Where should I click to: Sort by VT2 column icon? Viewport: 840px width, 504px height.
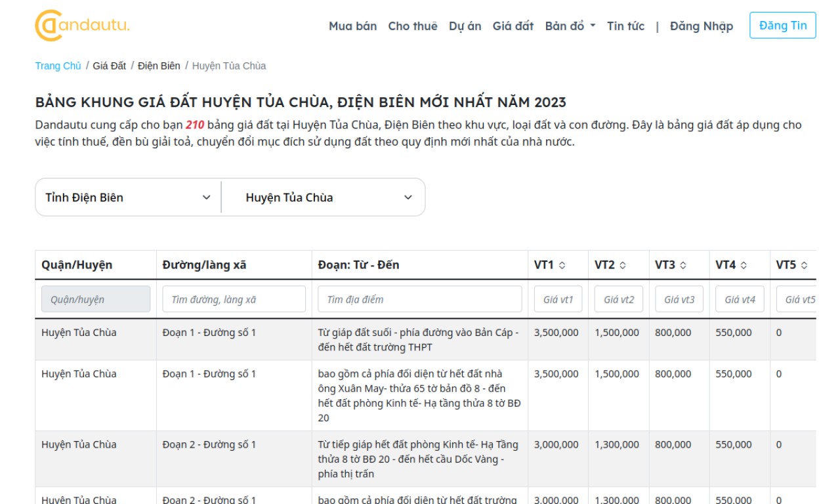(623, 265)
